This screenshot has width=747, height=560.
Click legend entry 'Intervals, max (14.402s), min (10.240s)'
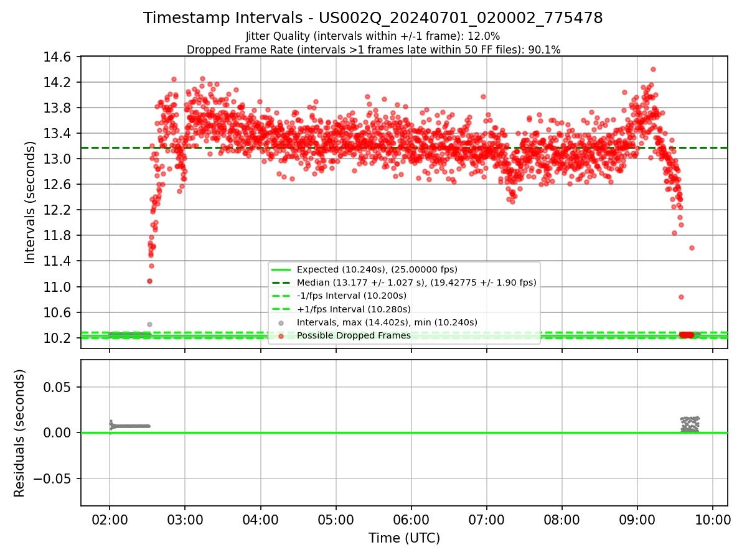387,322
